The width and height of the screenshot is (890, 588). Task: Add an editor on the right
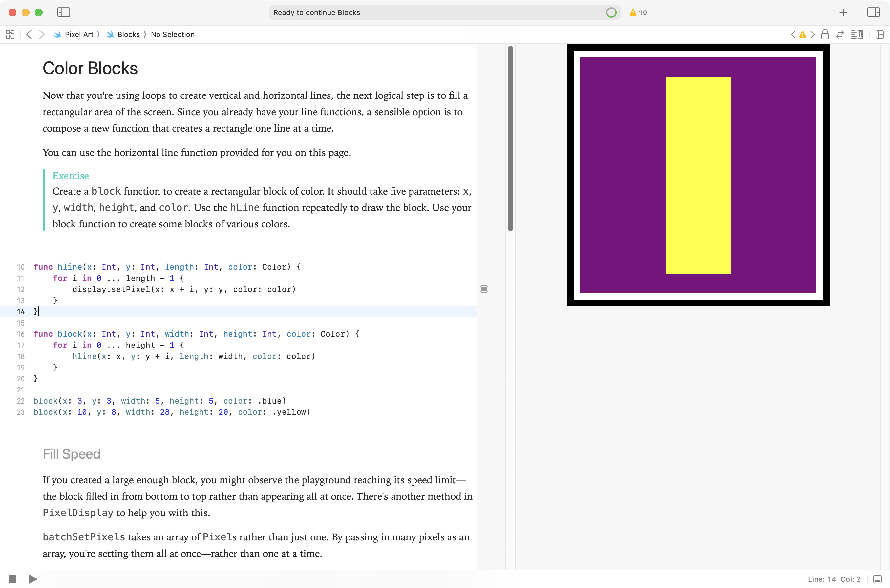879,34
